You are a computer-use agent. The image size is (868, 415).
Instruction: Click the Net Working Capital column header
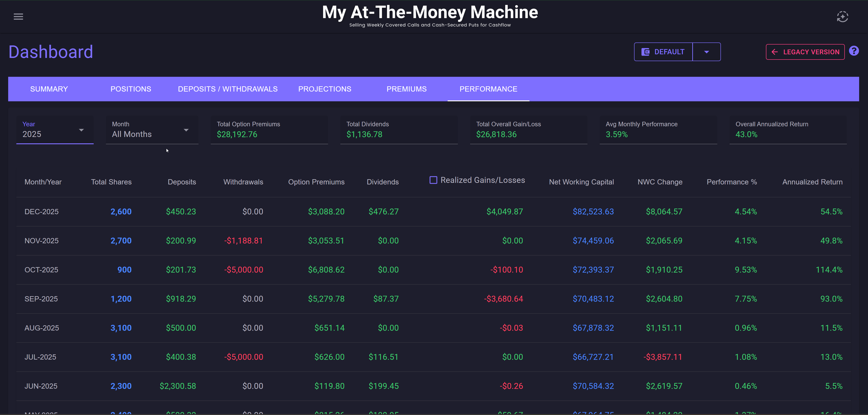[x=581, y=182]
